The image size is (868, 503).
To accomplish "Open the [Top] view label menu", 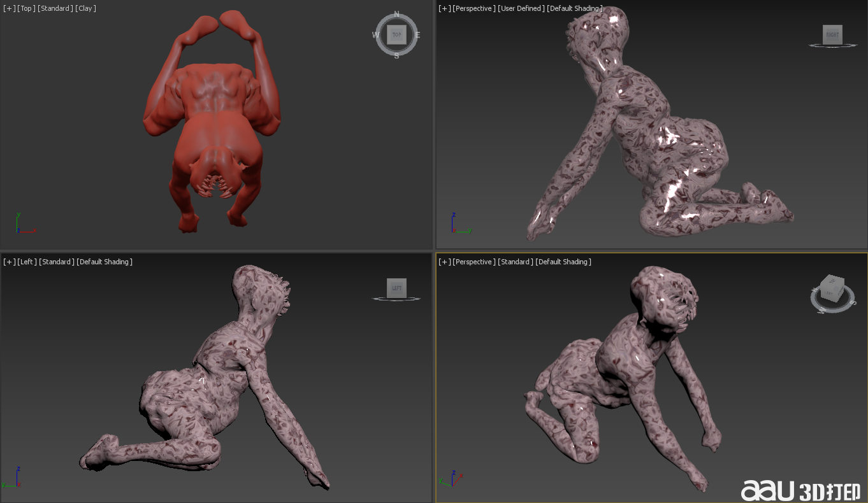I will (x=26, y=8).
